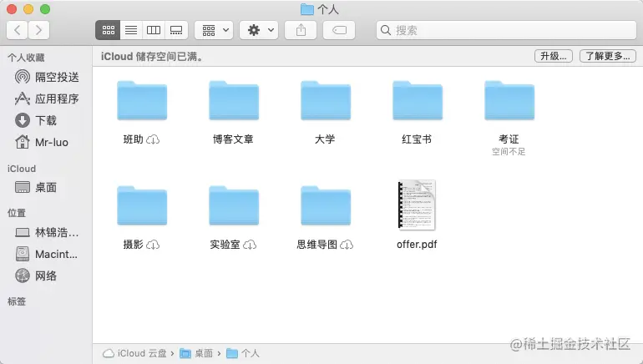Open the gear action menu

pos(259,30)
